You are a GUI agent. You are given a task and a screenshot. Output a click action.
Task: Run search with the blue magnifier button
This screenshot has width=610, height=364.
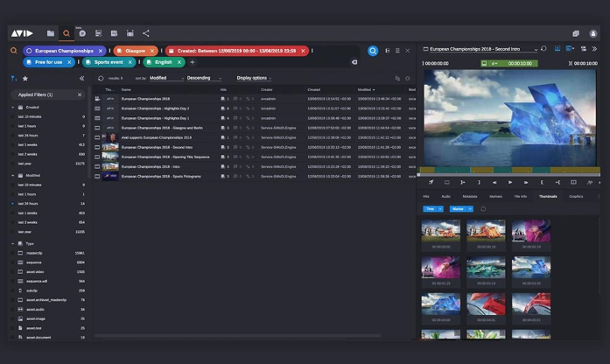[x=373, y=52]
